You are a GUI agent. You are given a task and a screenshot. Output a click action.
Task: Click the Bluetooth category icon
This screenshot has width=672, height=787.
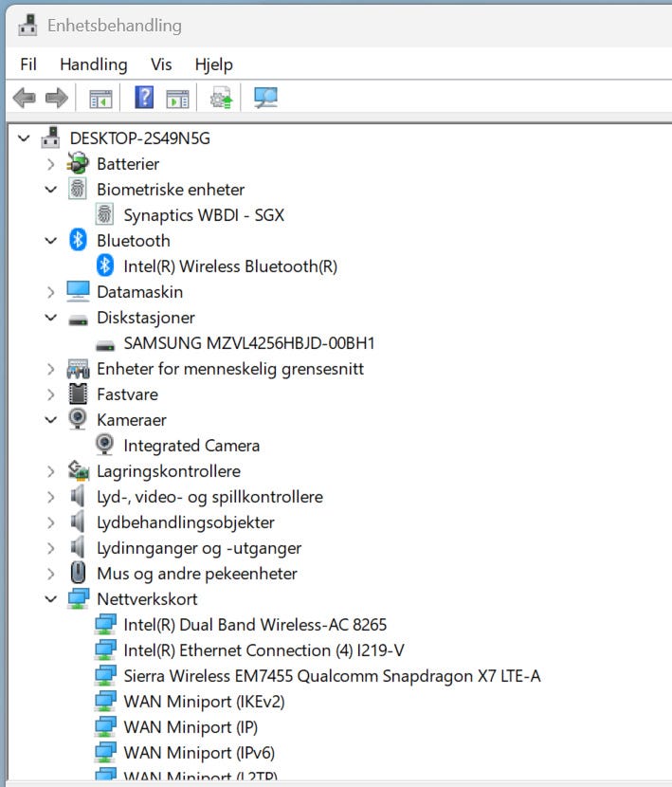(78, 240)
